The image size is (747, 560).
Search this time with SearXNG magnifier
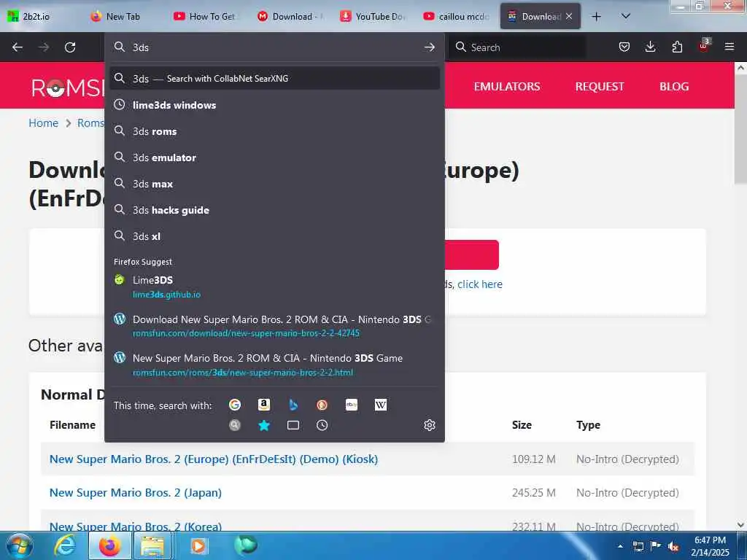(x=235, y=425)
